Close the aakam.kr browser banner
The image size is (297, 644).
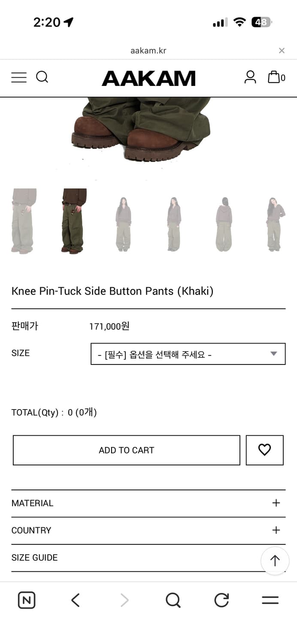pyautogui.click(x=282, y=50)
